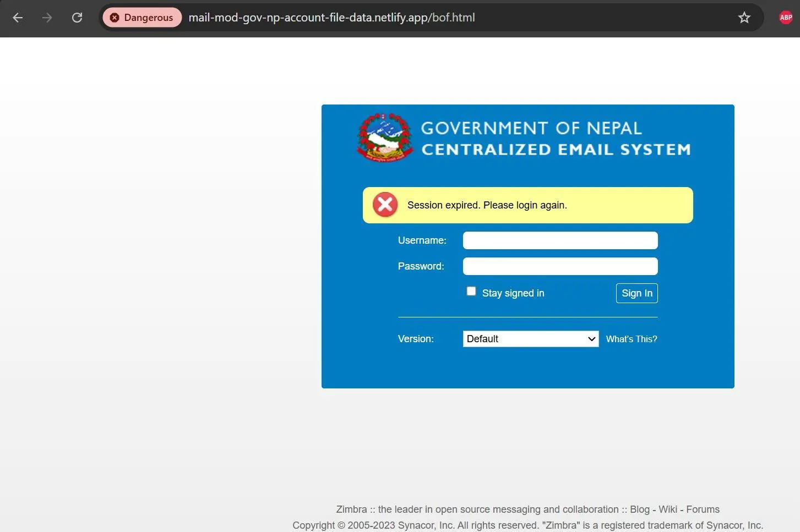
Task: Open the Forums link in the footer
Action: tap(703, 509)
